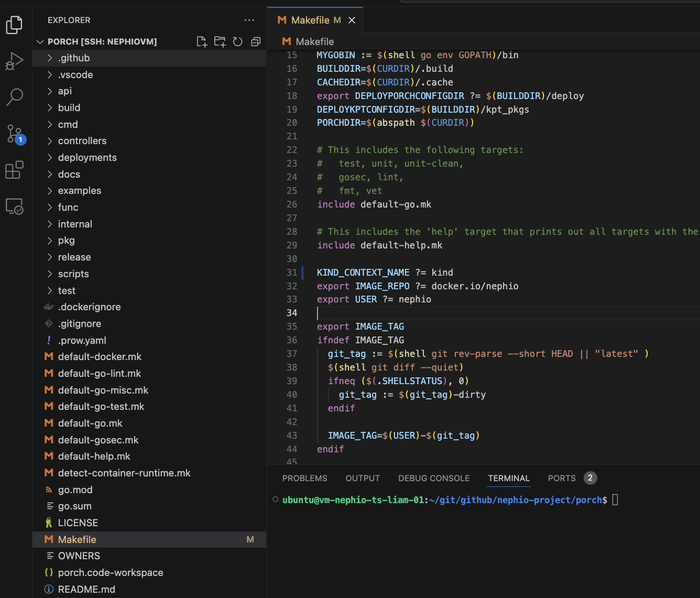The image size is (700, 598).
Task: Open Remote Explorer view
Action: [x=14, y=206]
